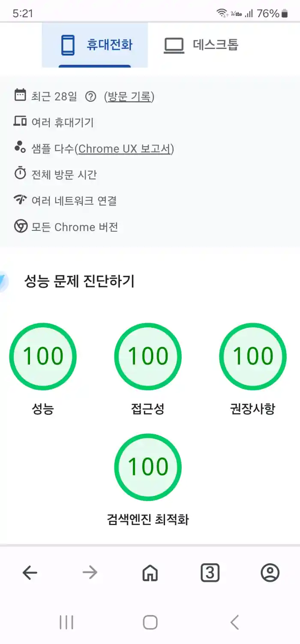Open the browser tab switcher showing 3
This screenshot has height=644, width=300.
pyautogui.click(x=210, y=572)
